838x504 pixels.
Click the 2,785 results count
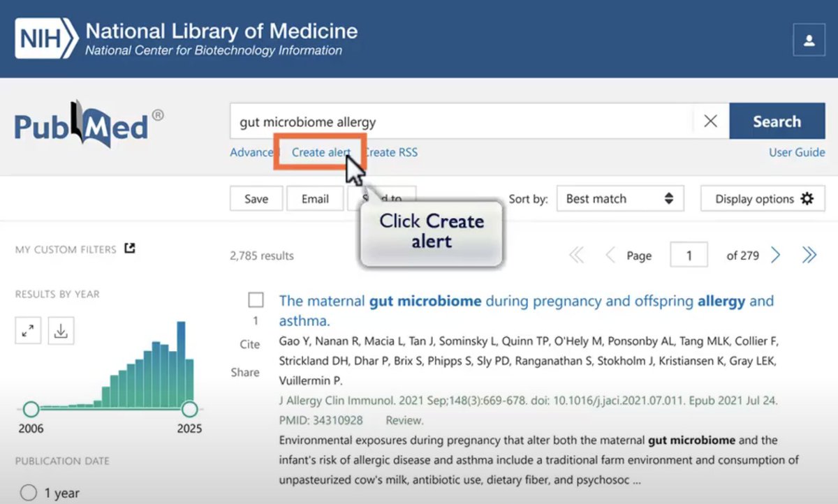[262, 255]
